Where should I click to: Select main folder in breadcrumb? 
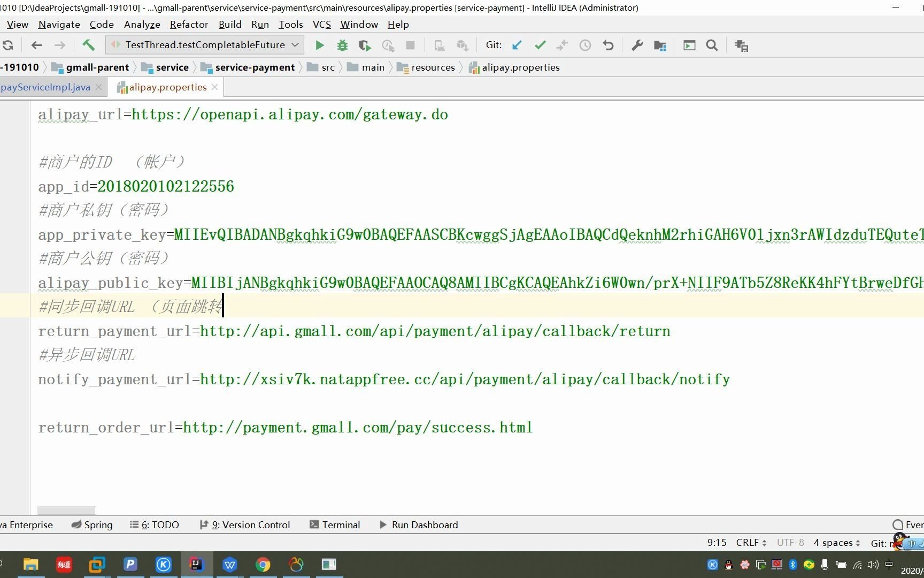pyautogui.click(x=366, y=67)
